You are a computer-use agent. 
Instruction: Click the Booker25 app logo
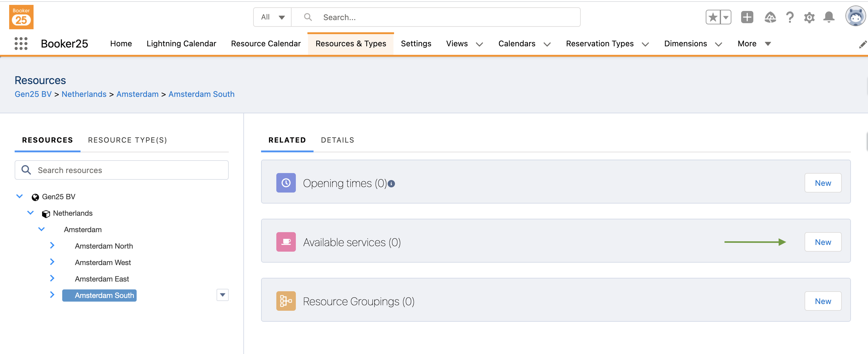coord(21,17)
